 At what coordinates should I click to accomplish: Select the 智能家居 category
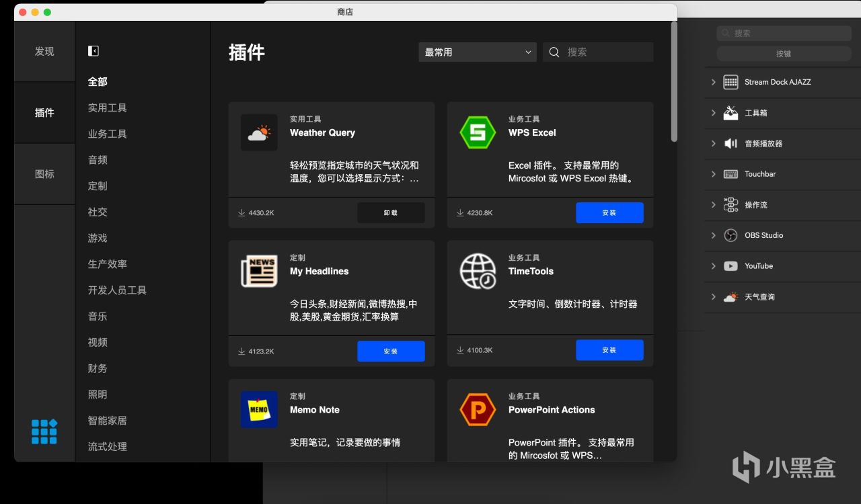pyautogui.click(x=108, y=421)
